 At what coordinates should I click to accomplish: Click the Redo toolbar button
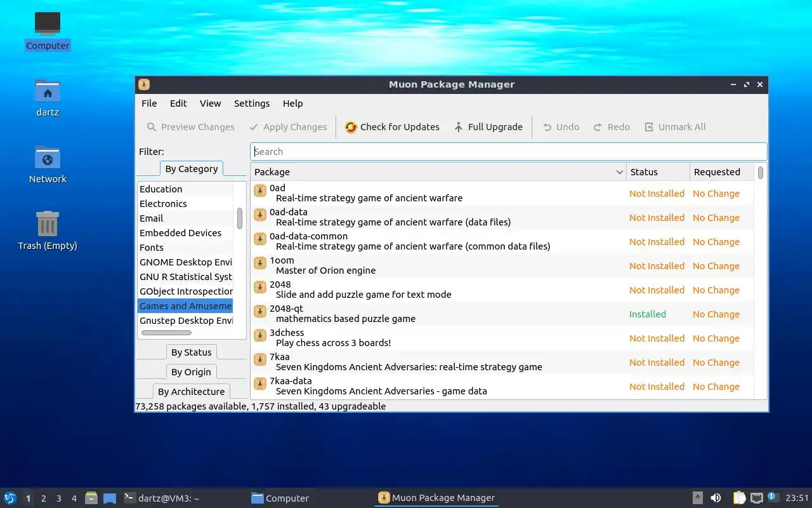[612, 127]
